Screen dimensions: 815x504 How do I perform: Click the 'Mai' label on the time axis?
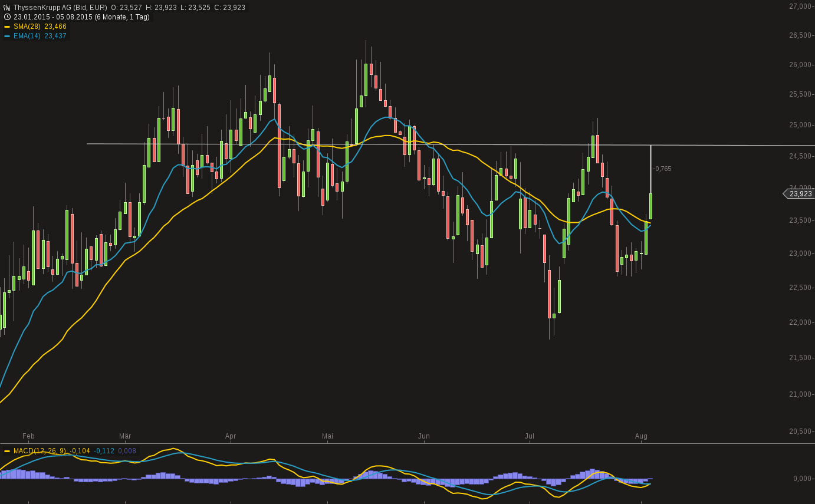pyautogui.click(x=327, y=436)
